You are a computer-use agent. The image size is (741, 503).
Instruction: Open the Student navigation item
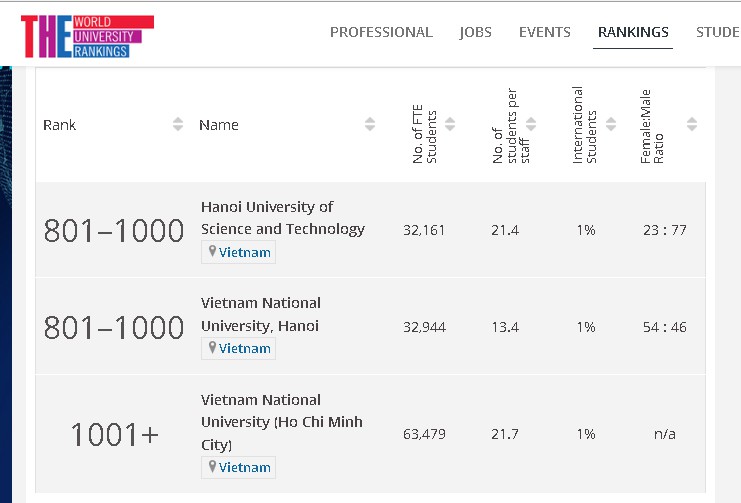pos(717,32)
